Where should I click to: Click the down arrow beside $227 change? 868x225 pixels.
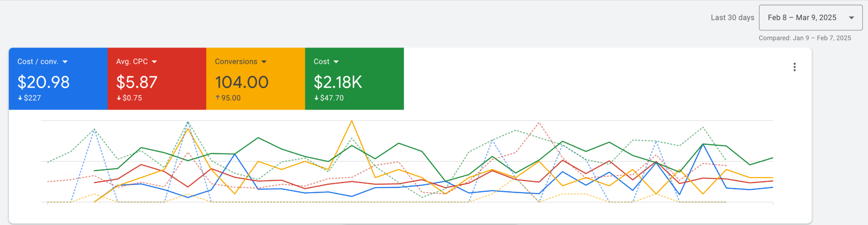pos(20,98)
